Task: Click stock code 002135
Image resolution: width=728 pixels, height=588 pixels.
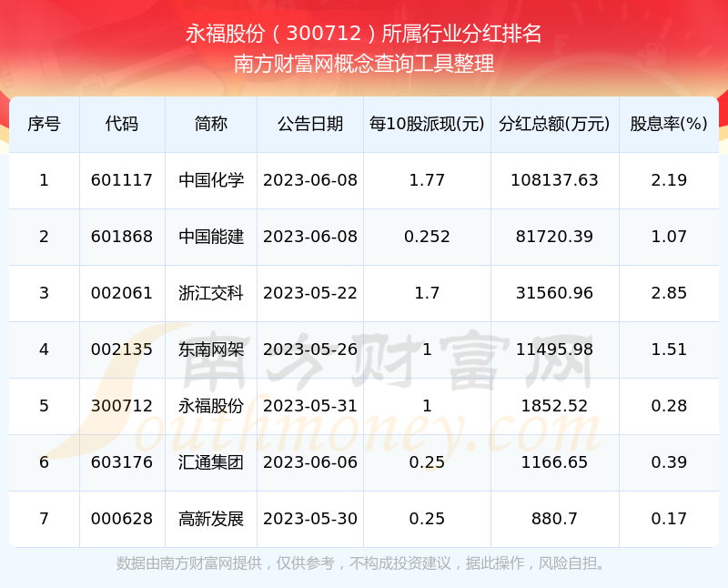Action: point(122,350)
